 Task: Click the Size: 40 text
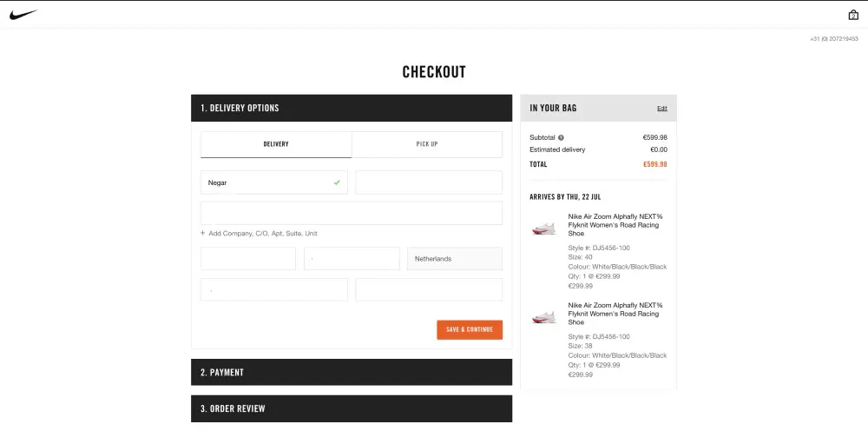(x=580, y=257)
